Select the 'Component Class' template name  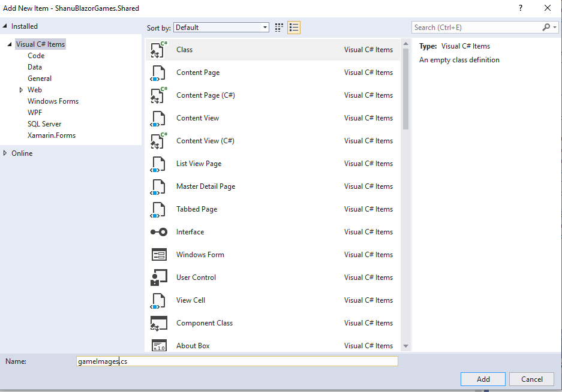click(x=205, y=323)
